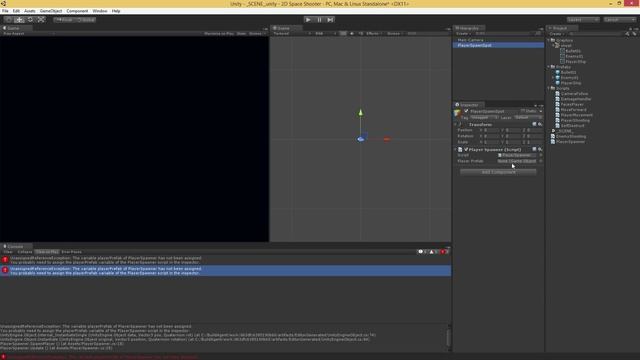Image resolution: width=640 pixels, height=360 pixels.
Task: Open the Tag dropdown in Inspector
Action: tap(484, 118)
